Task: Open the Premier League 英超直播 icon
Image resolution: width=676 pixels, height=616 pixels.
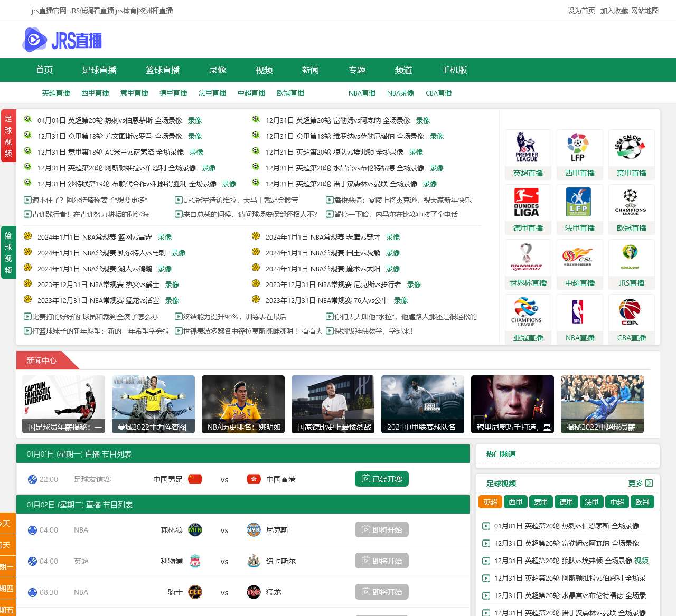Action: click(x=528, y=148)
